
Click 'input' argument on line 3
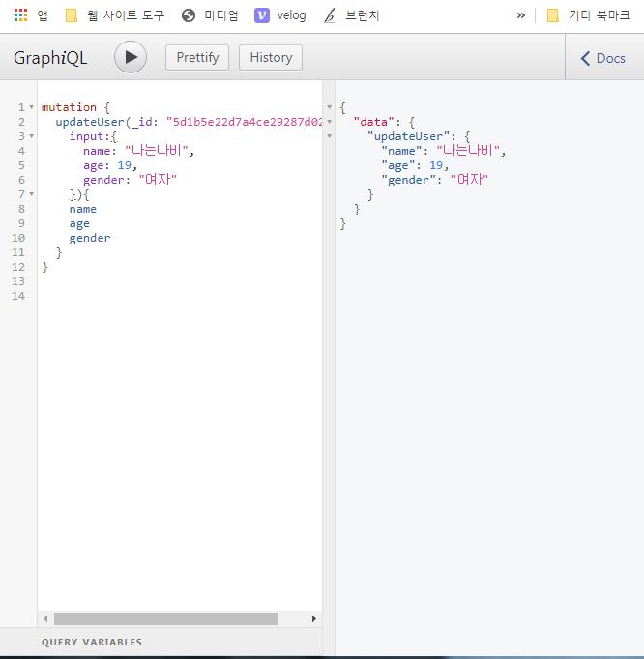87,136
